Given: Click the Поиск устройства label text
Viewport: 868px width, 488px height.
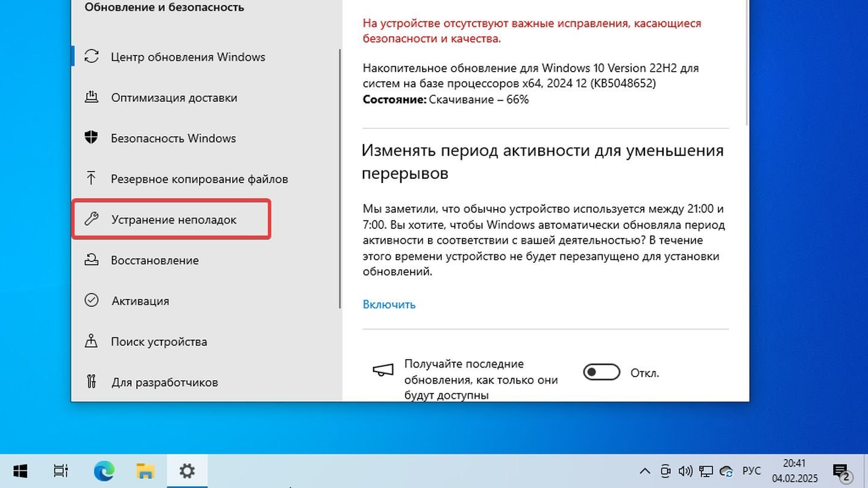Looking at the screenshot, I should (x=159, y=342).
